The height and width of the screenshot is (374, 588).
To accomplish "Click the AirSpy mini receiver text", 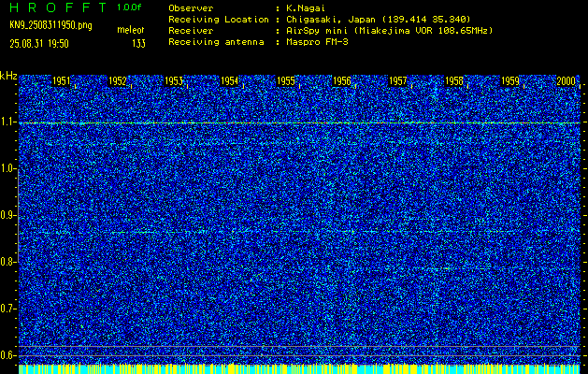I will point(390,30).
